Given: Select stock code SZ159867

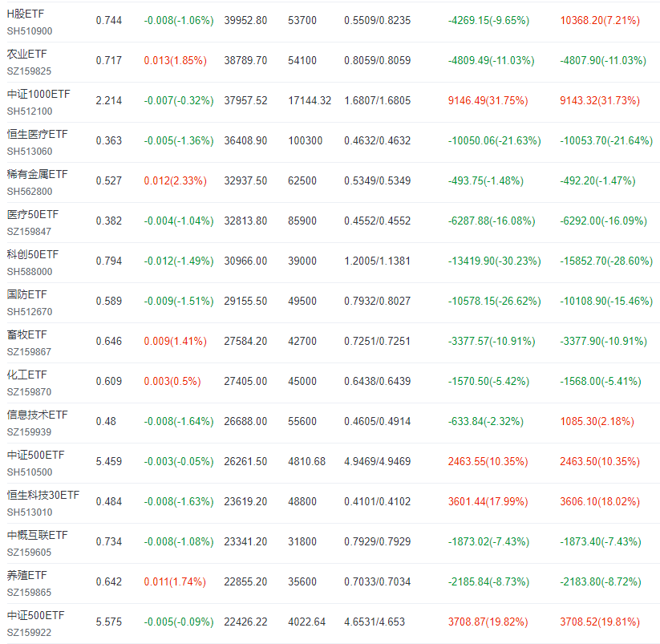Looking at the screenshot, I should (x=29, y=352).
